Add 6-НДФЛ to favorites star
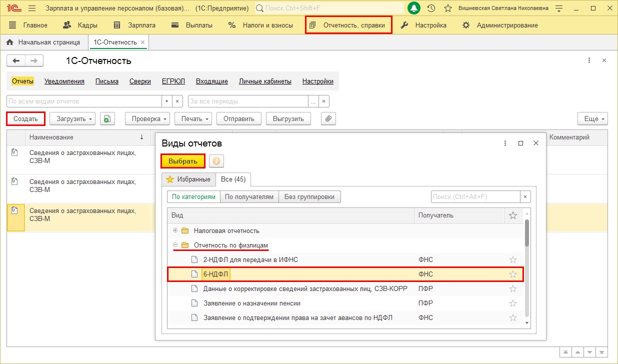Viewport: 618px width, 364px height. (x=512, y=274)
